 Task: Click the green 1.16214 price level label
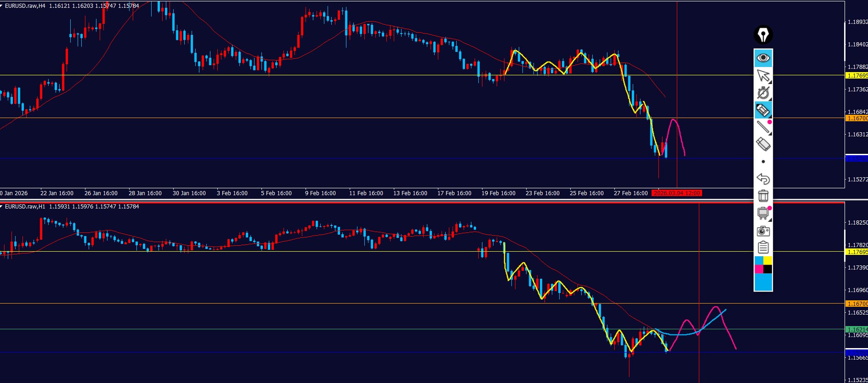tap(857, 329)
